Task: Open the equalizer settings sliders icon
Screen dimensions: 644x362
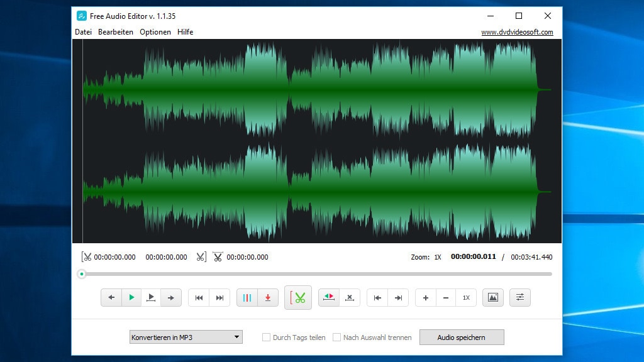Action: 520,297
